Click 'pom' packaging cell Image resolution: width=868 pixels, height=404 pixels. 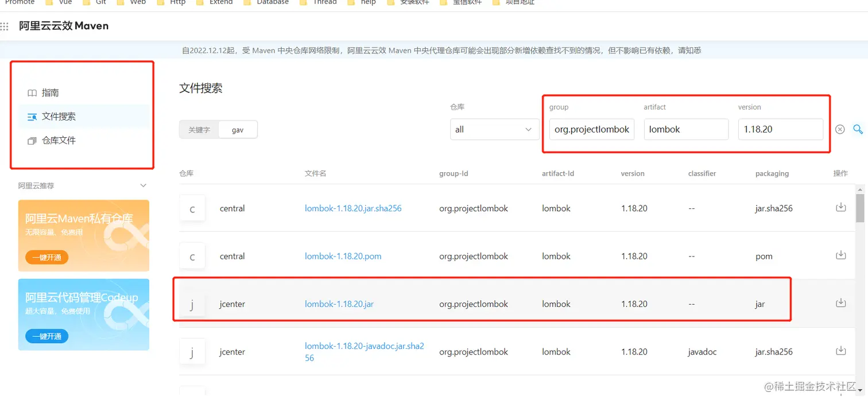click(764, 256)
